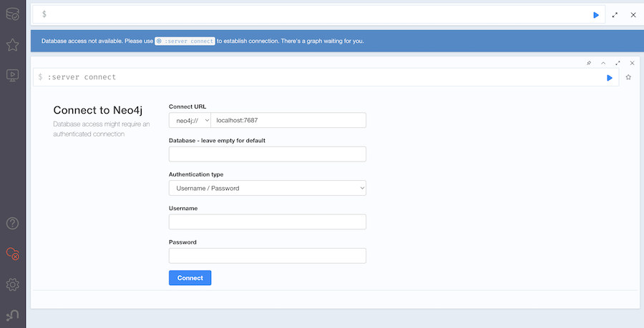644x328 pixels.
Task: Open the Authentication type dropdown
Action: [268, 188]
